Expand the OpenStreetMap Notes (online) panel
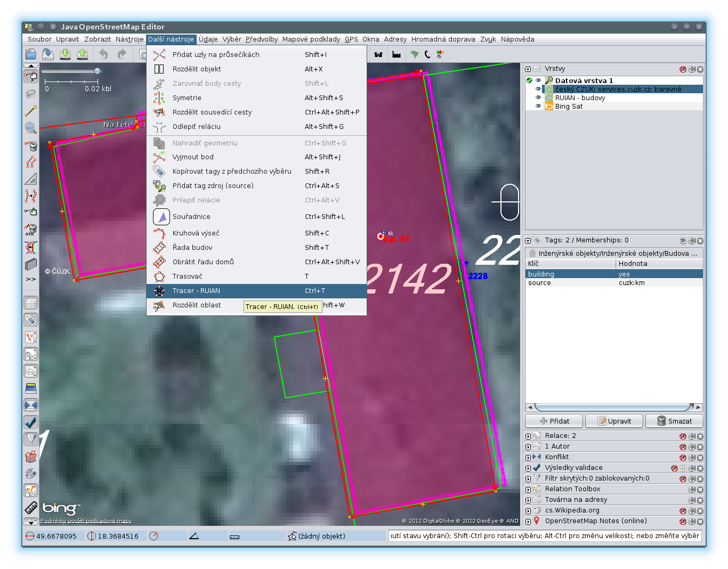 point(528,521)
